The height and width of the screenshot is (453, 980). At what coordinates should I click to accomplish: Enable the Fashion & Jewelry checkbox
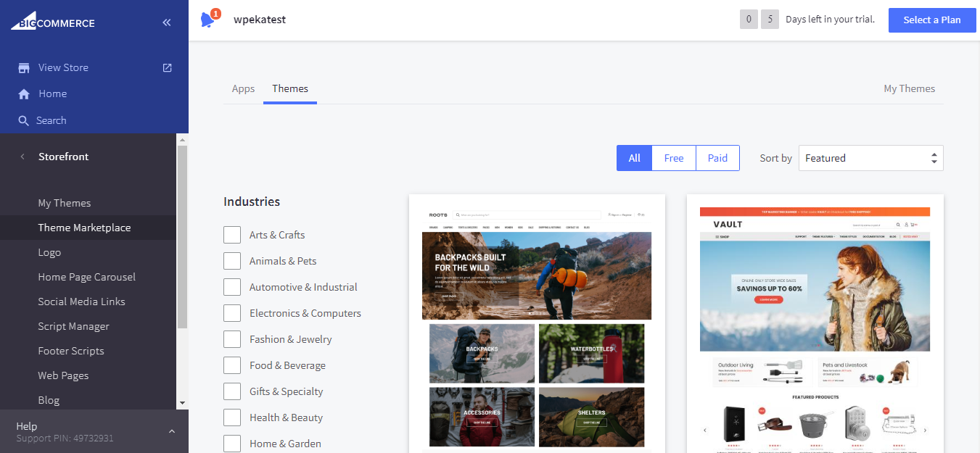coord(232,338)
